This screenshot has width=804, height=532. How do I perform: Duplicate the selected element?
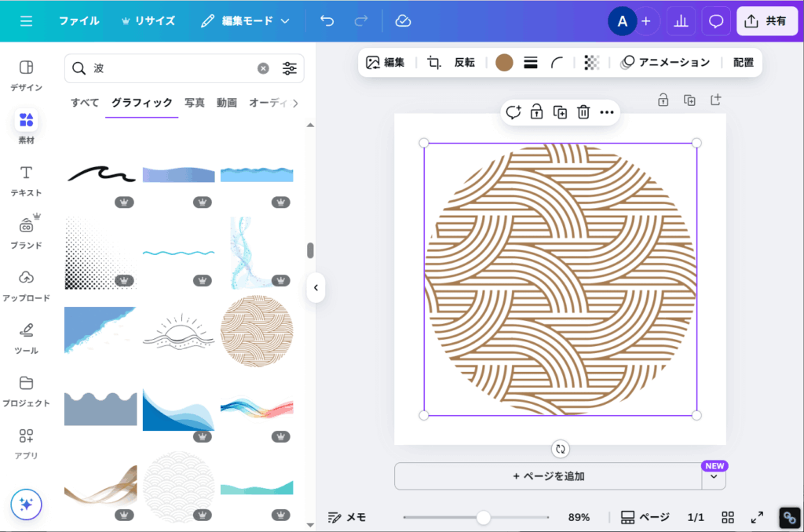(560, 112)
